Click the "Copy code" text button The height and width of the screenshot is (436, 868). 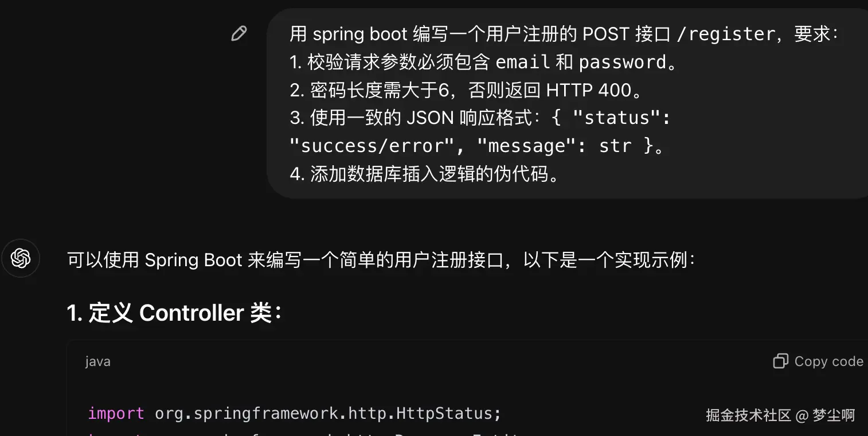click(x=828, y=361)
